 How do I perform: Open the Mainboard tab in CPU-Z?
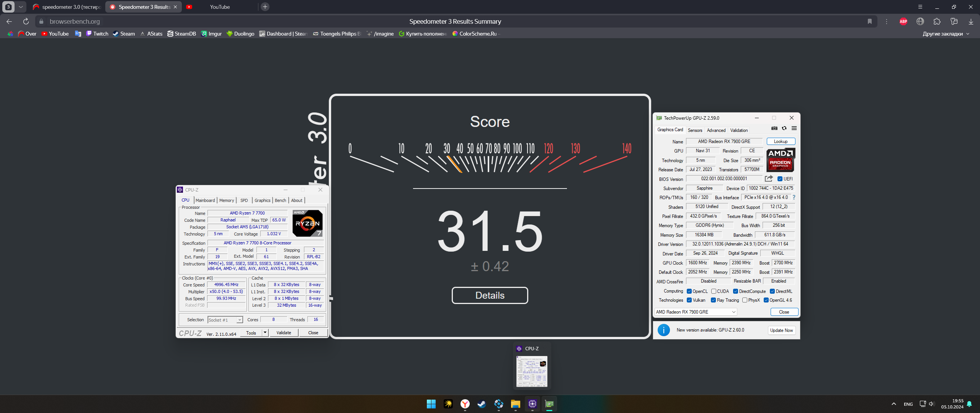(x=205, y=200)
